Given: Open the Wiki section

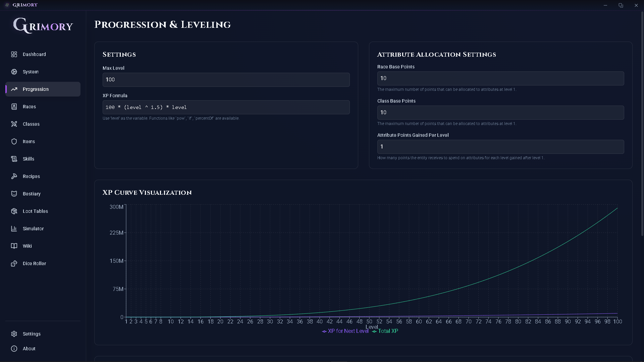Looking at the screenshot, I should pyautogui.click(x=27, y=246).
